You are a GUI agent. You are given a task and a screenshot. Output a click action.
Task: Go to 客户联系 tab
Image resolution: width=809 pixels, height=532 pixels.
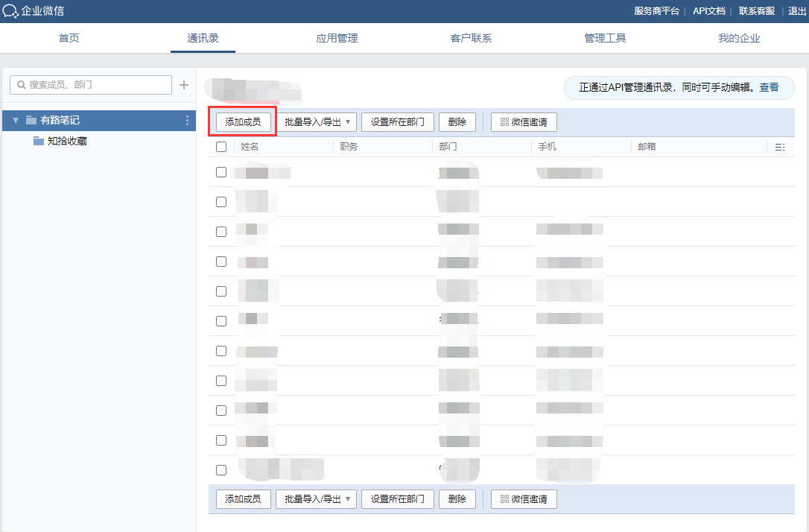tap(471, 39)
